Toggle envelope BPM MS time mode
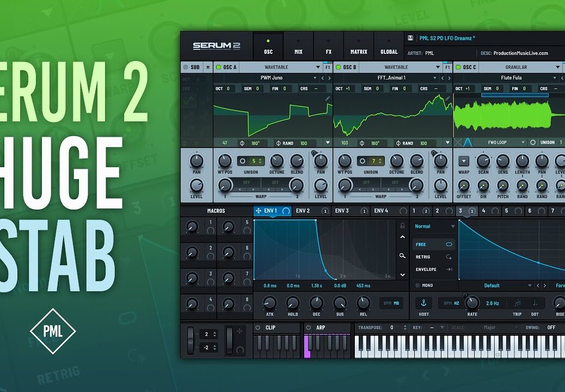 [x=391, y=303]
